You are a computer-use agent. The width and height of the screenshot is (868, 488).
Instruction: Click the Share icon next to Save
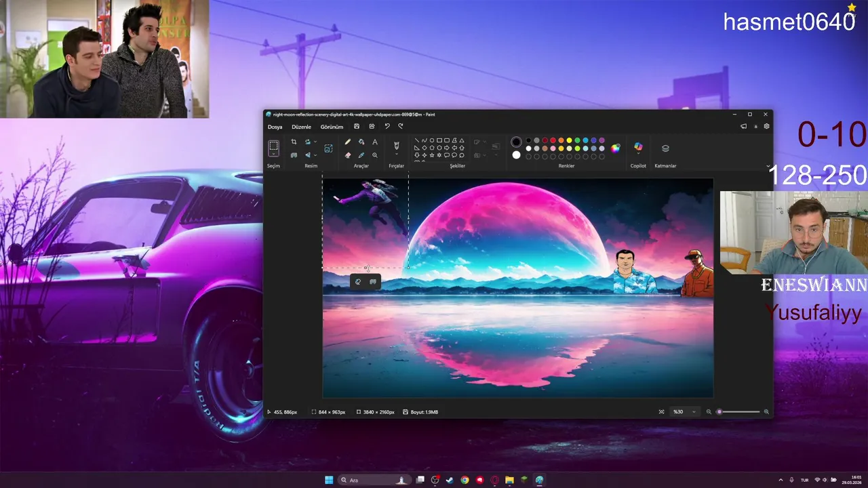coord(372,126)
